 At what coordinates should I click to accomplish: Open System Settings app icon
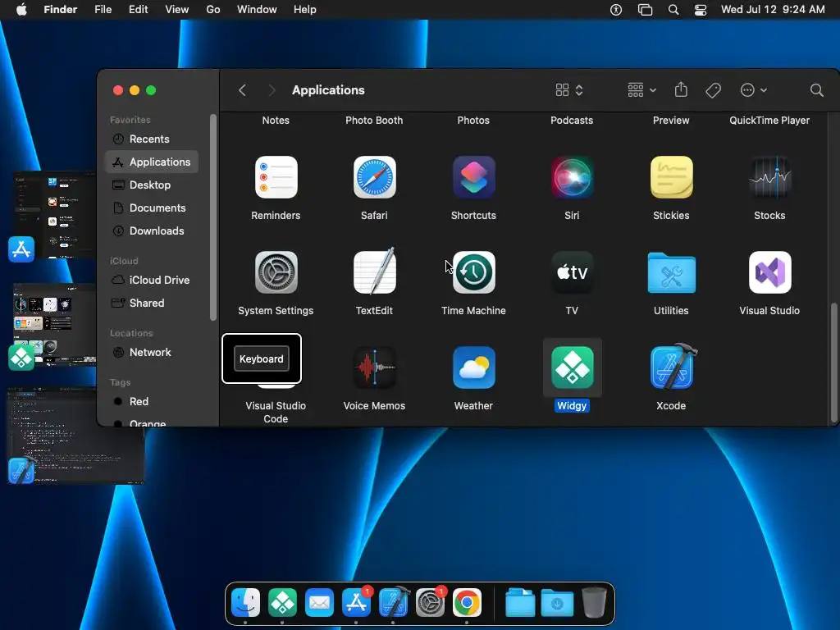pyautogui.click(x=276, y=272)
